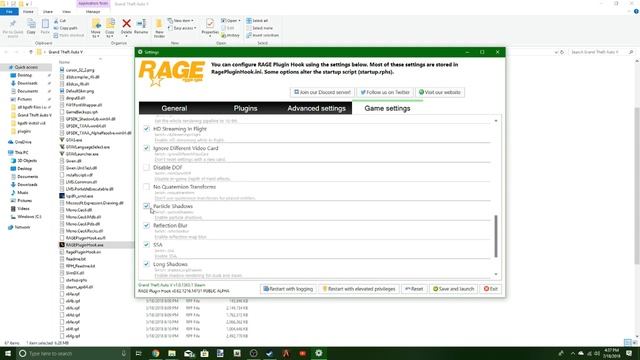This screenshot has width=640, height=360.
Task: Toggle HD Streaming In Flight checkbox
Action: click(147, 129)
